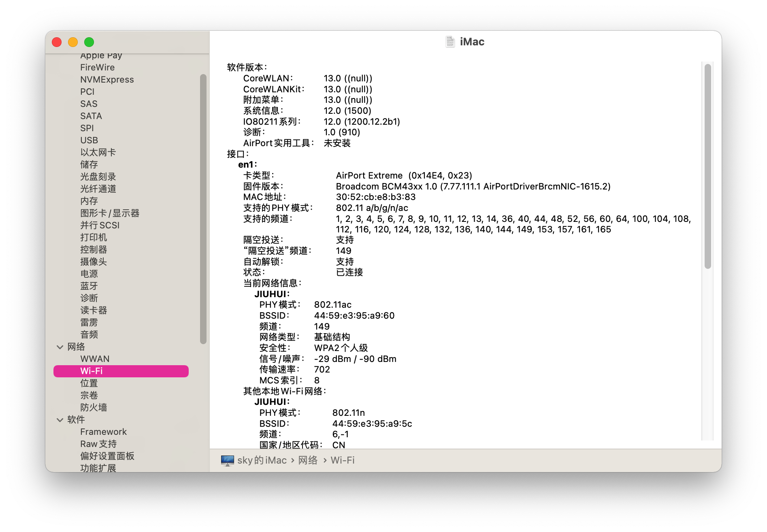Image resolution: width=767 pixels, height=532 pixels.
Task: Click the MAC address value text
Action: (376, 197)
